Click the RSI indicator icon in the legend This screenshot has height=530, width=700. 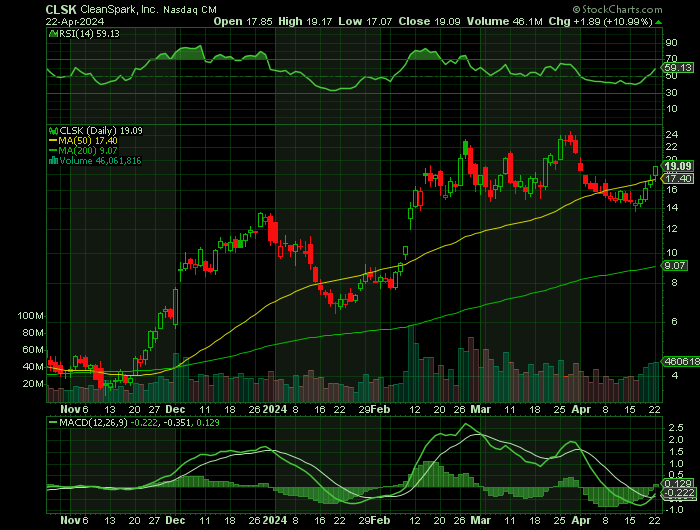(x=53, y=33)
